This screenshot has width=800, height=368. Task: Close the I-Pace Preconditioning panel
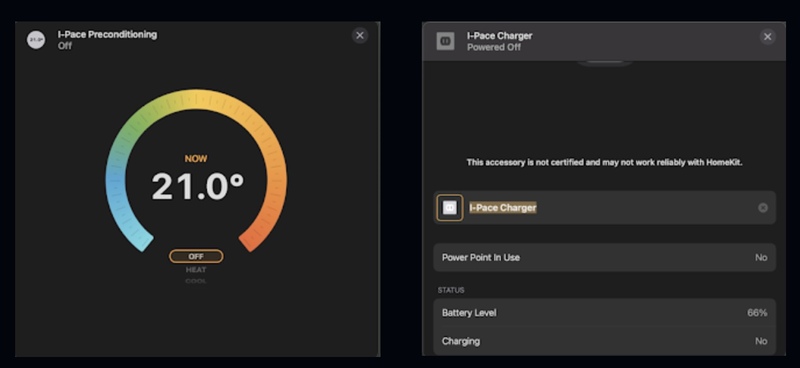360,35
